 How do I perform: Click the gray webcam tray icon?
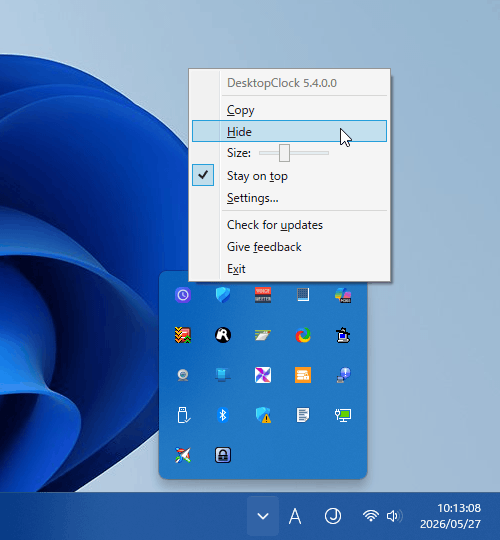click(x=183, y=375)
